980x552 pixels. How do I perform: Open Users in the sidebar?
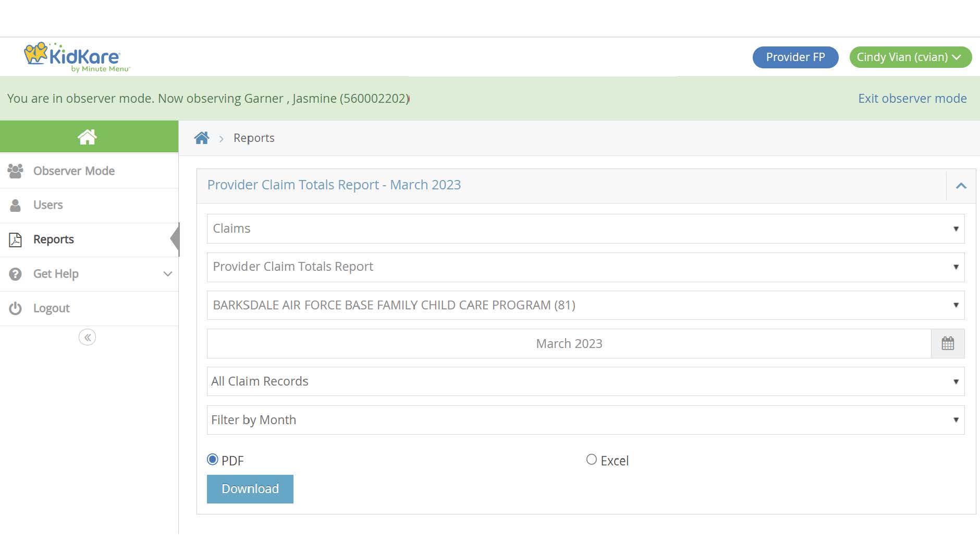(89, 205)
